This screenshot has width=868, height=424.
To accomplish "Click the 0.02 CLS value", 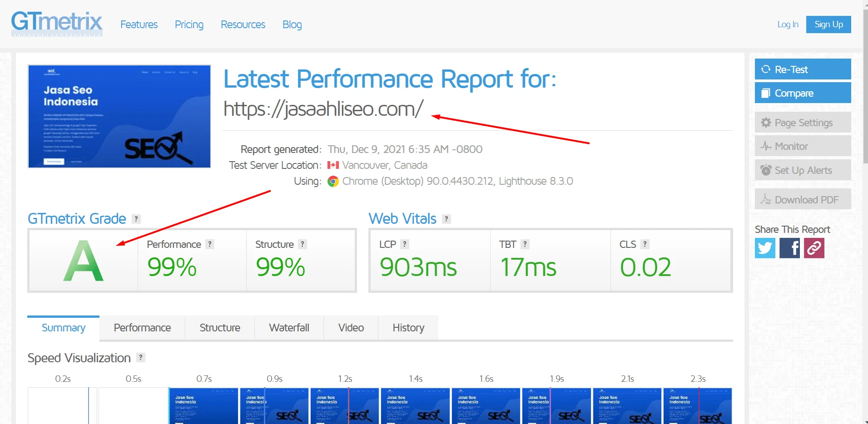I will click(645, 267).
